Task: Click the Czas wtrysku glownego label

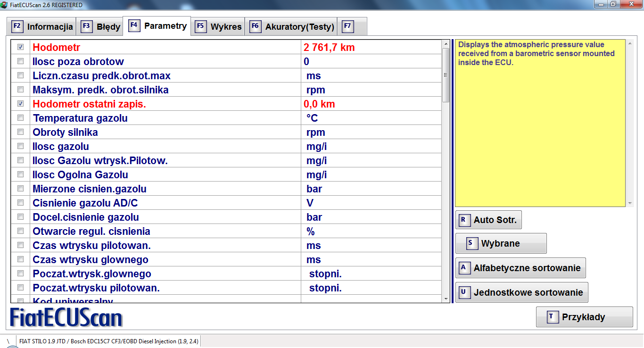Action: [91, 259]
